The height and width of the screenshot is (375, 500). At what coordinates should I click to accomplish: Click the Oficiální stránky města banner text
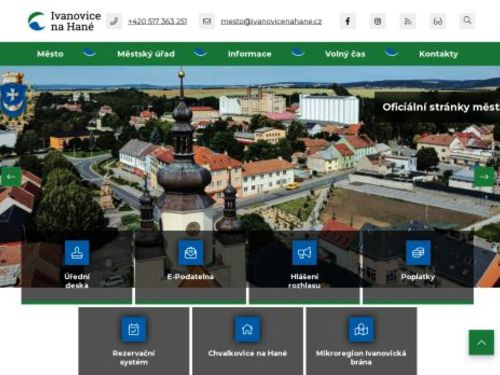(x=441, y=107)
